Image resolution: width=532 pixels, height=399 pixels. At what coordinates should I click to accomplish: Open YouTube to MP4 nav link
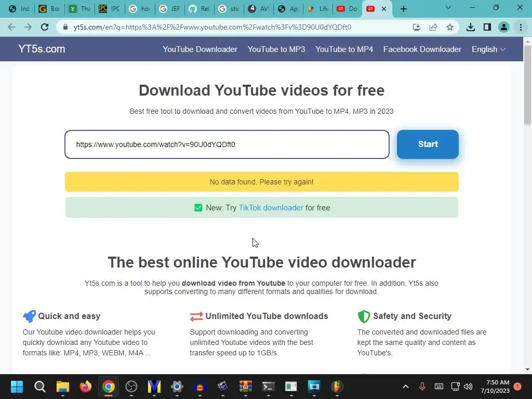(x=344, y=49)
